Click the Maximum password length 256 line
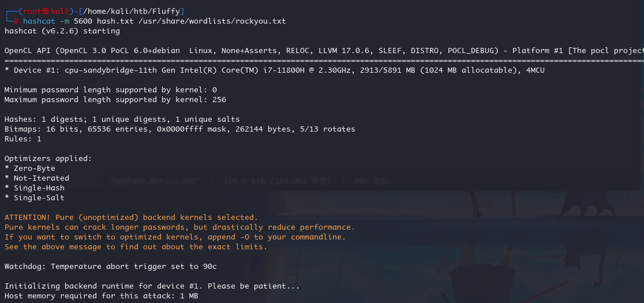The width and height of the screenshot is (644, 303). coord(115,100)
